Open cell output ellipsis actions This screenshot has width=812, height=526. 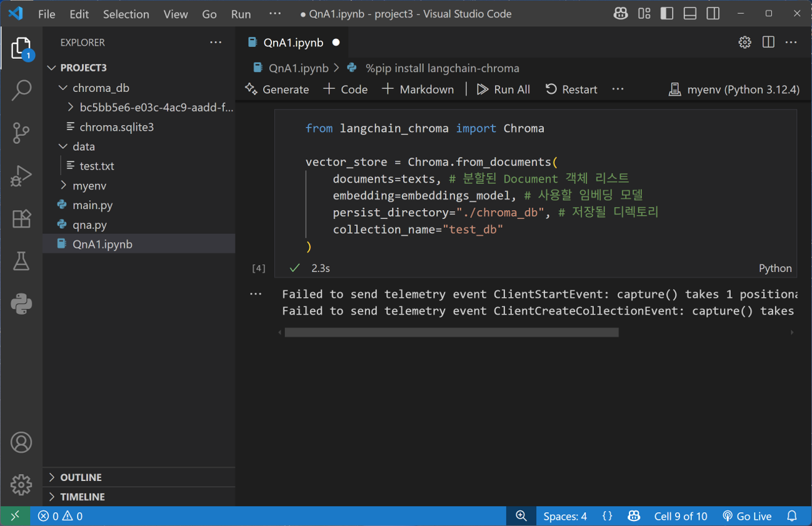[256, 294]
